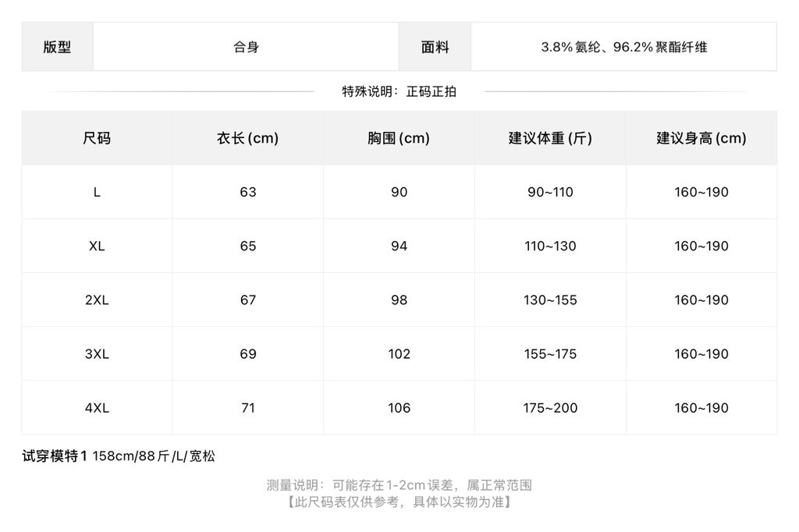Select the weight range 175~200
The width and height of the screenshot is (799, 532).
[x=550, y=408]
